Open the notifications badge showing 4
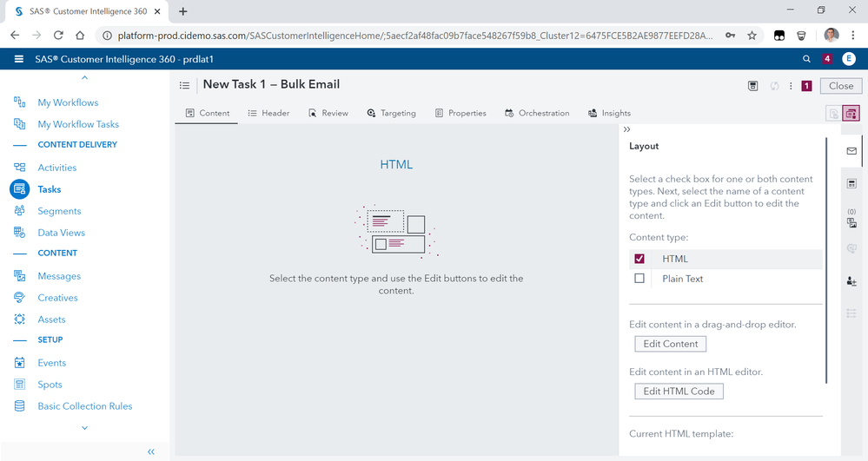Image resolution: width=868 pixels, height=461 pixels. [x=827, y=59]
